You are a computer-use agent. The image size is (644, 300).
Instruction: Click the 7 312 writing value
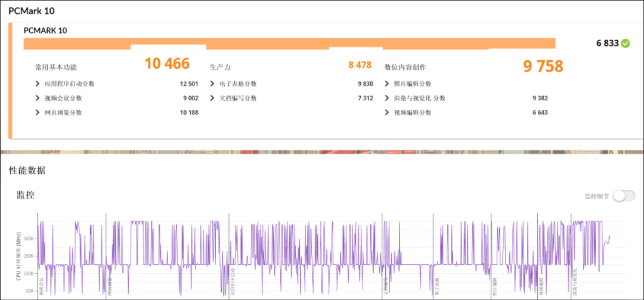coord(365,98)
